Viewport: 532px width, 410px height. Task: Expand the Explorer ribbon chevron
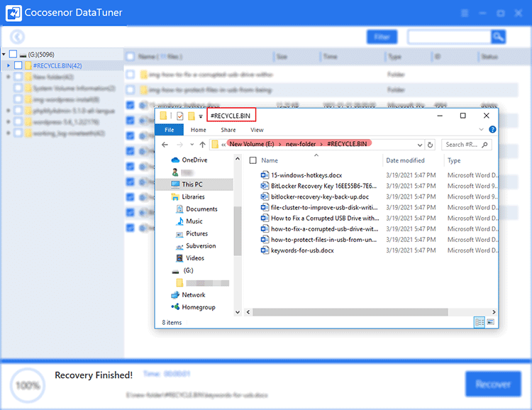coord(481,129)
